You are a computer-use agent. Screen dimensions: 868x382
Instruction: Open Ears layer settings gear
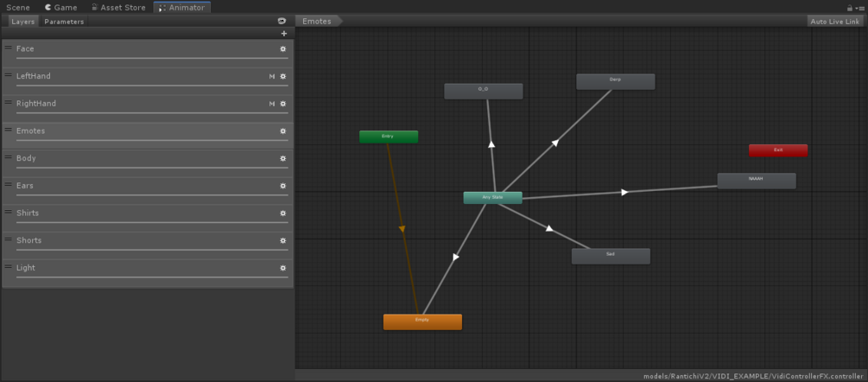tap(283, 186)
